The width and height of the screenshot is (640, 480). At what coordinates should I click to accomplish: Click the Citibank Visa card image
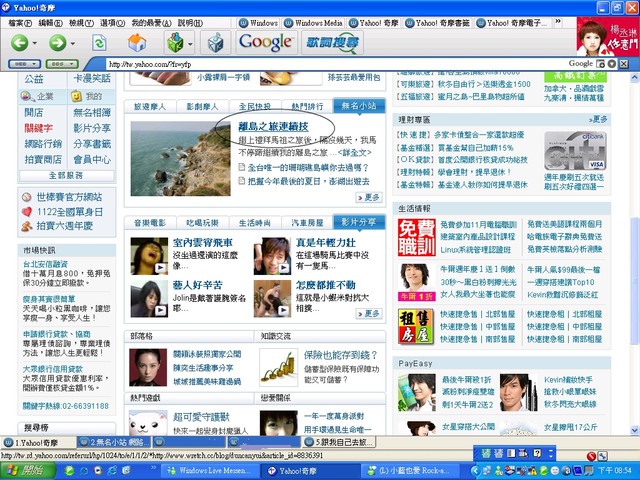(575, 151)
